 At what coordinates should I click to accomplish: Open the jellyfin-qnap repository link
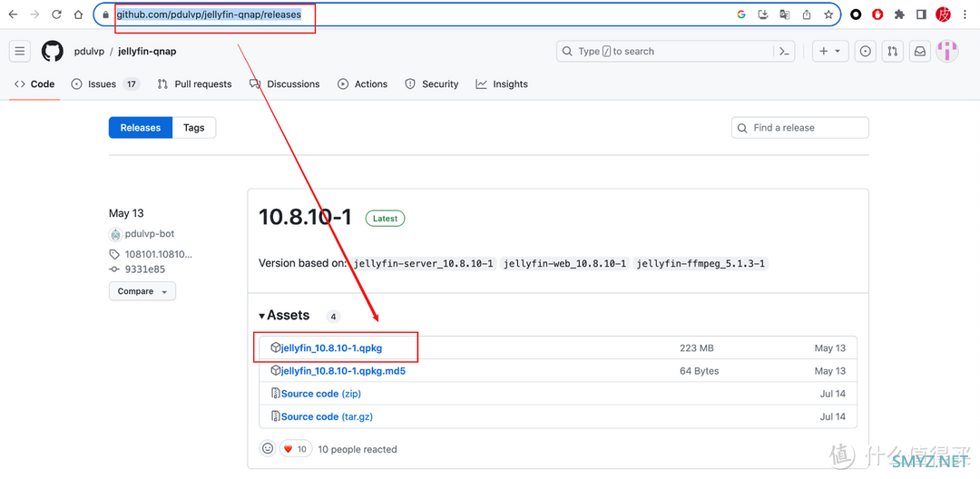pyautogui.click(x=148, y=51)
